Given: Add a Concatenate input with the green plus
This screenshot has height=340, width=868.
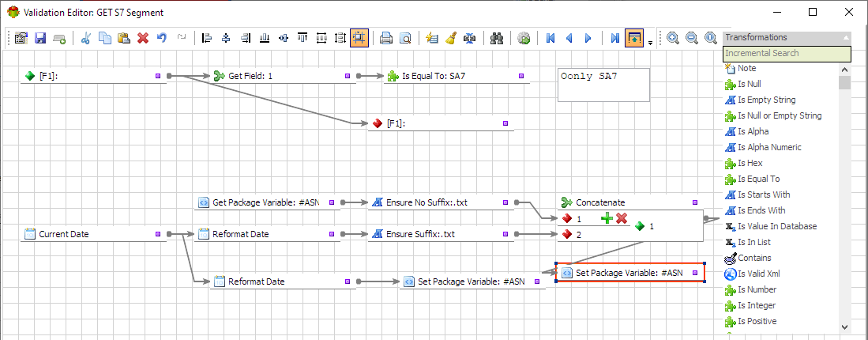Looking at the screenshot, I should point(607,219).
